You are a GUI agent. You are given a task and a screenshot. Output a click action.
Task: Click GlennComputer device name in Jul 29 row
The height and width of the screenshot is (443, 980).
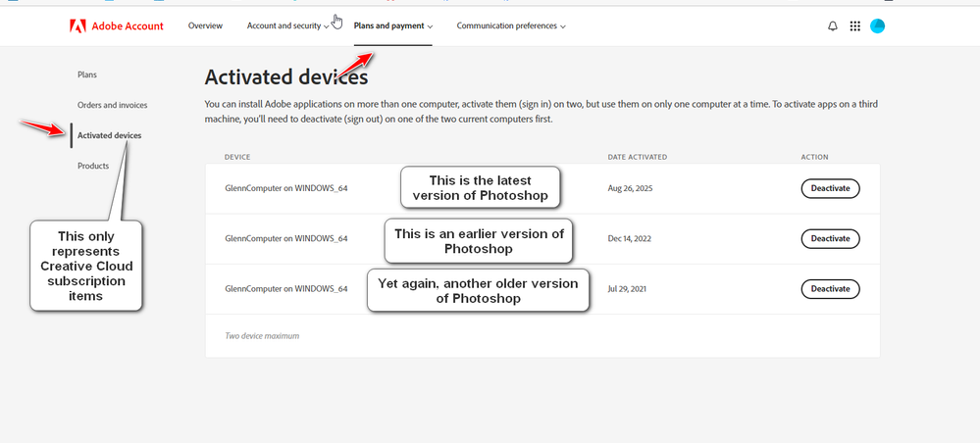point(286,289)
